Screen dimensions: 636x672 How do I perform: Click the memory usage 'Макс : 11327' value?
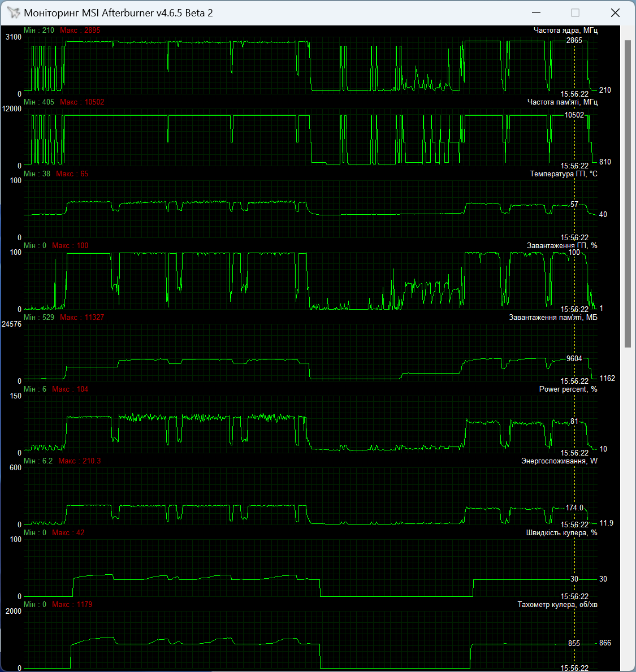tap(82, 318)
